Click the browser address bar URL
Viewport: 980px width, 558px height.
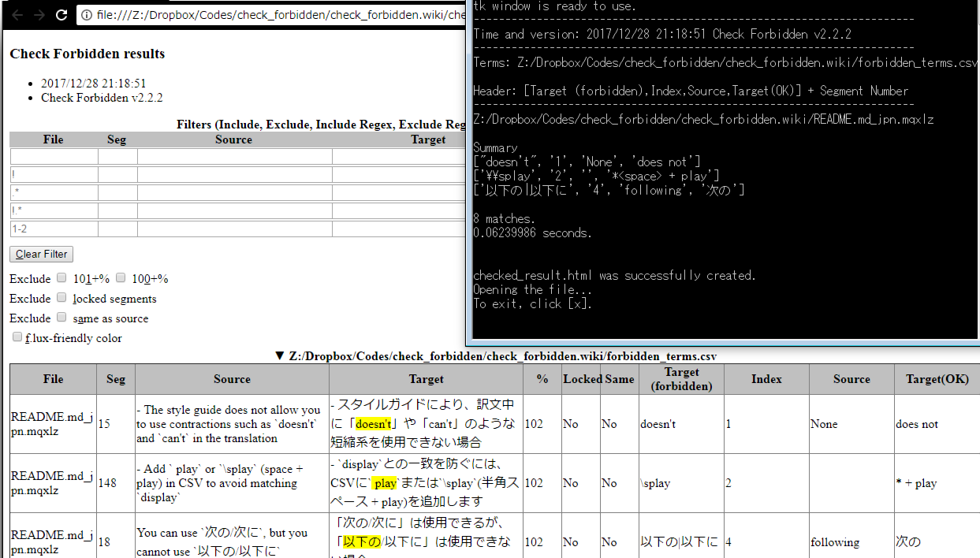[279, 15]
